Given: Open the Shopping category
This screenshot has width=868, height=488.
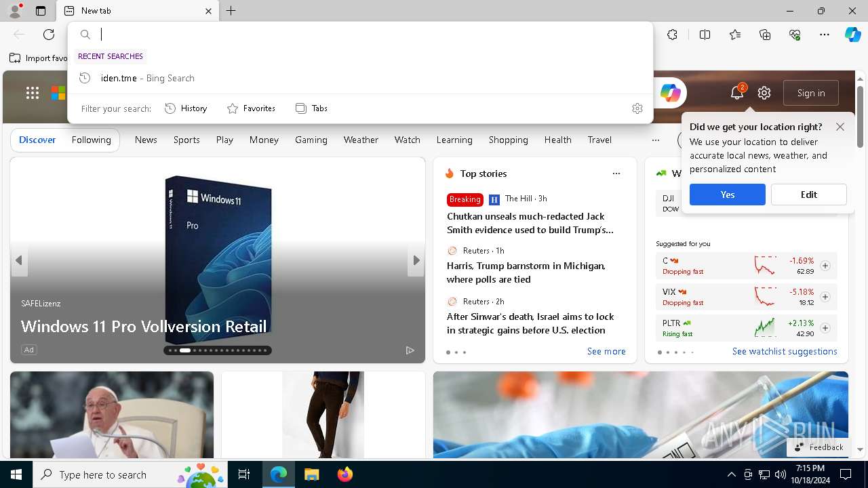Looking at the screenshot, I should [508, 140].
